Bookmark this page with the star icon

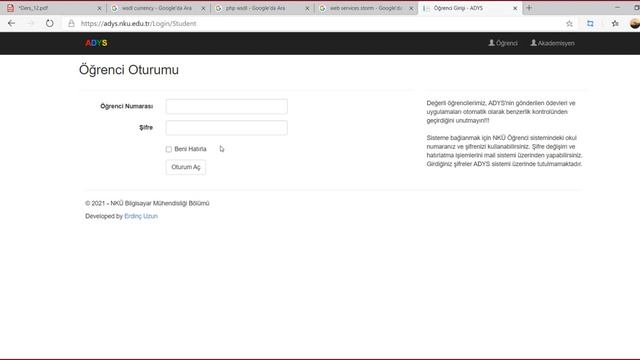coord(569,24)
